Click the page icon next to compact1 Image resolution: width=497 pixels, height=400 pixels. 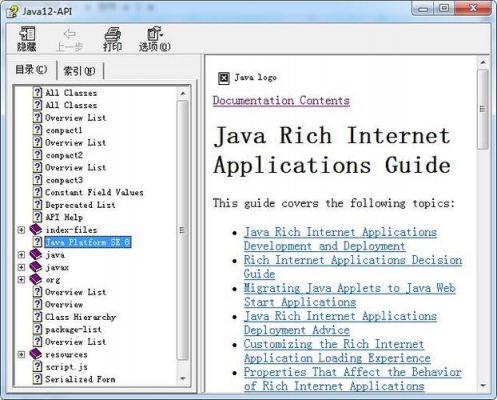point(38,130)
